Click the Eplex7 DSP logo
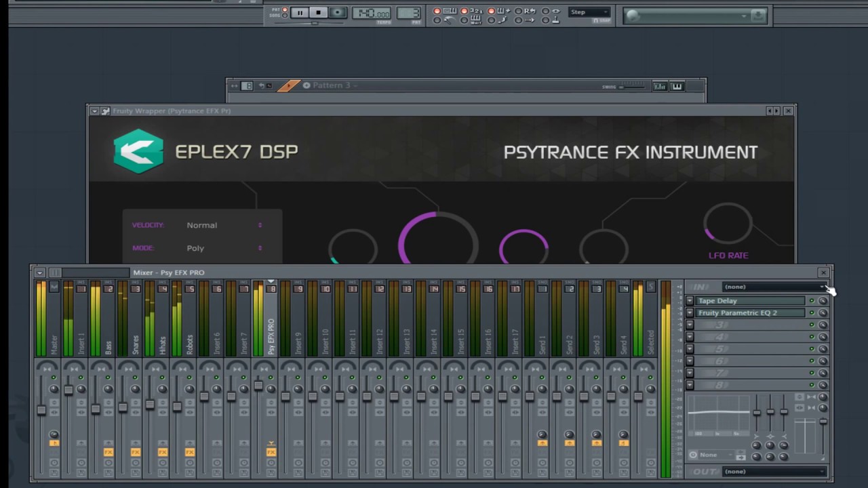 pos(138,151)
